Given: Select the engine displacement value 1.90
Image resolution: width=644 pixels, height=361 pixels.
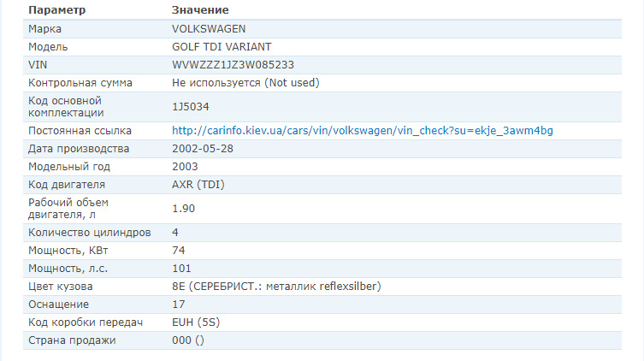Looking at the screenshot, I should tap(184, 208).
